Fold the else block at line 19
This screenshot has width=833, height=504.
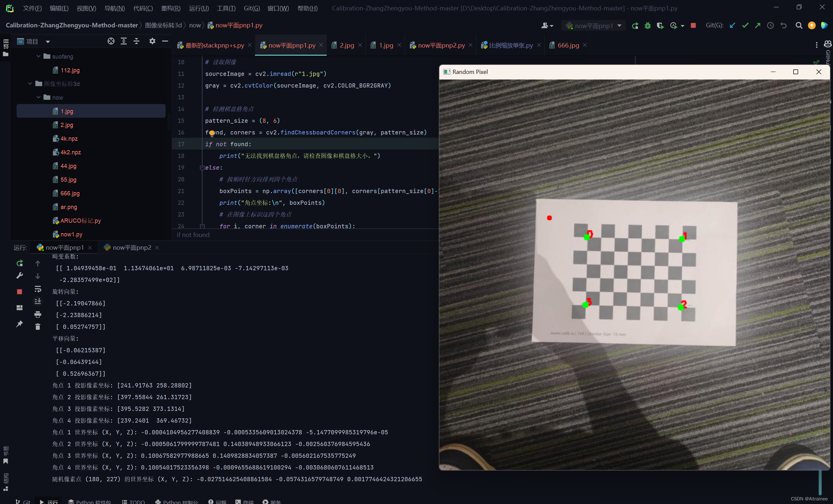click(202, 168)
